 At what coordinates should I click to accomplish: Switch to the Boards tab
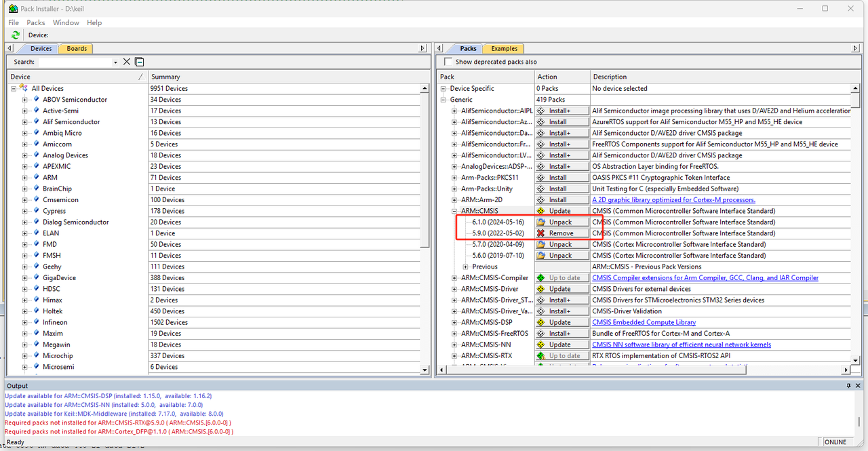[x=77, y=49]
